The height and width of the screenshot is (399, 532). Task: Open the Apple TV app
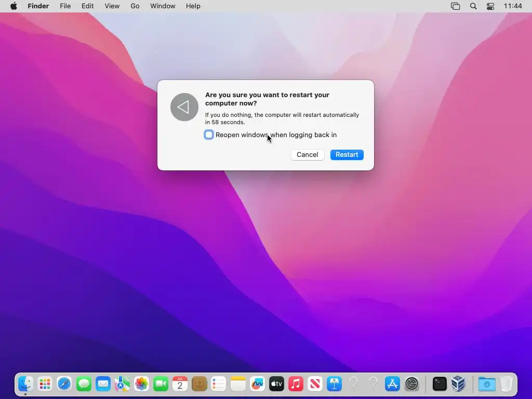pyautogui.click(x=276, y=384)
